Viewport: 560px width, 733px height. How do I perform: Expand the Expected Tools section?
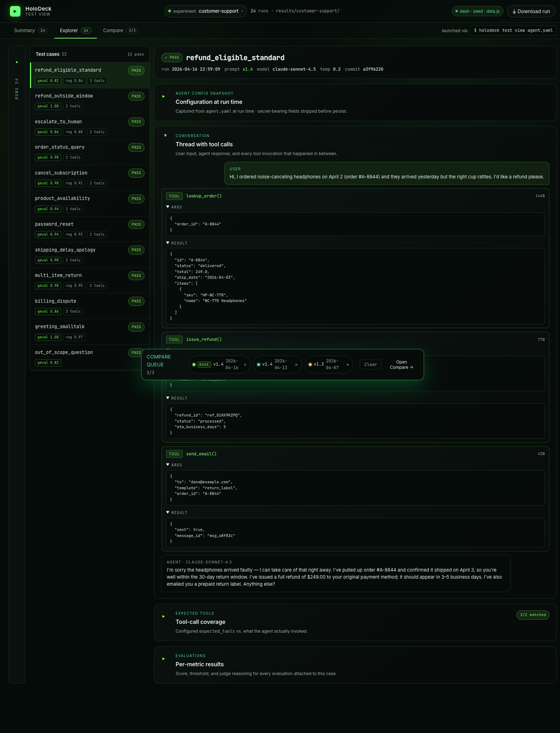(164, 616)
